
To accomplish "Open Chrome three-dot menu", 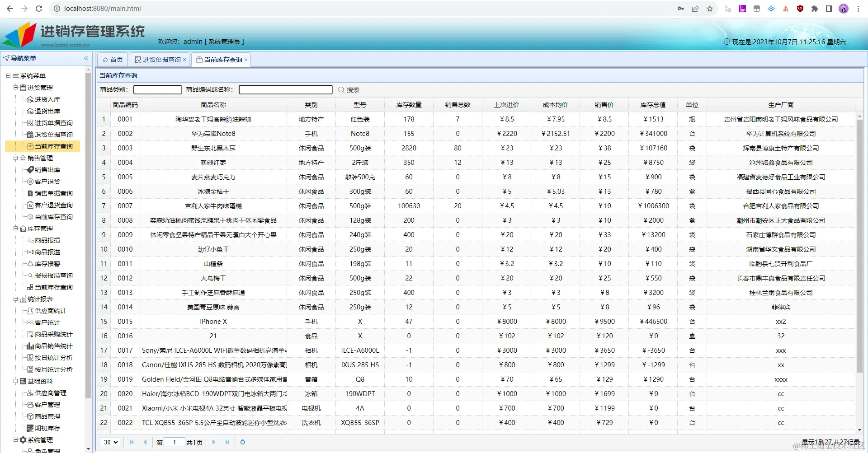I will pos(858,9).
